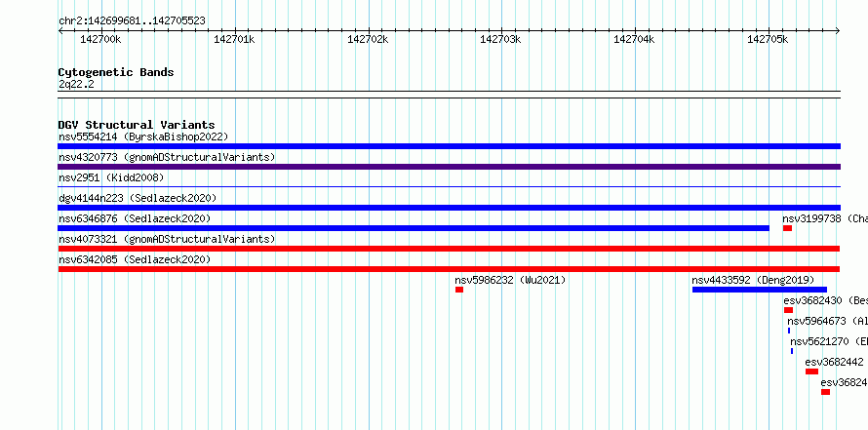Select the blue bar for nsv6346876
Screen dimensions: 868x430
tap(414, 228)
